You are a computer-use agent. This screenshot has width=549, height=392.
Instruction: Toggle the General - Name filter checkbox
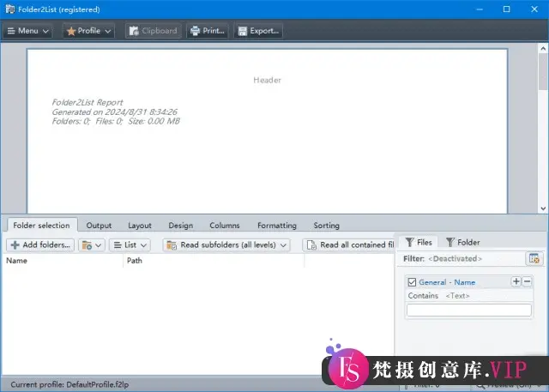[412, 282]
